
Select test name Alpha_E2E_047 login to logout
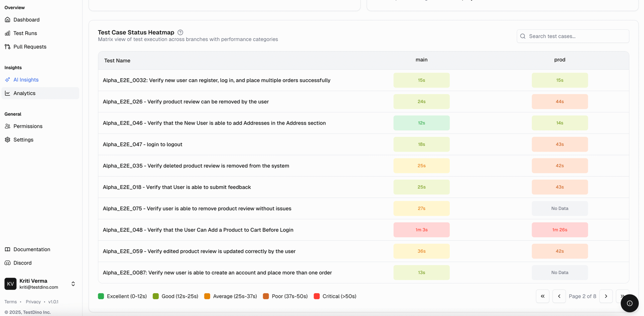pyautogui.click(x=142, y=144)
